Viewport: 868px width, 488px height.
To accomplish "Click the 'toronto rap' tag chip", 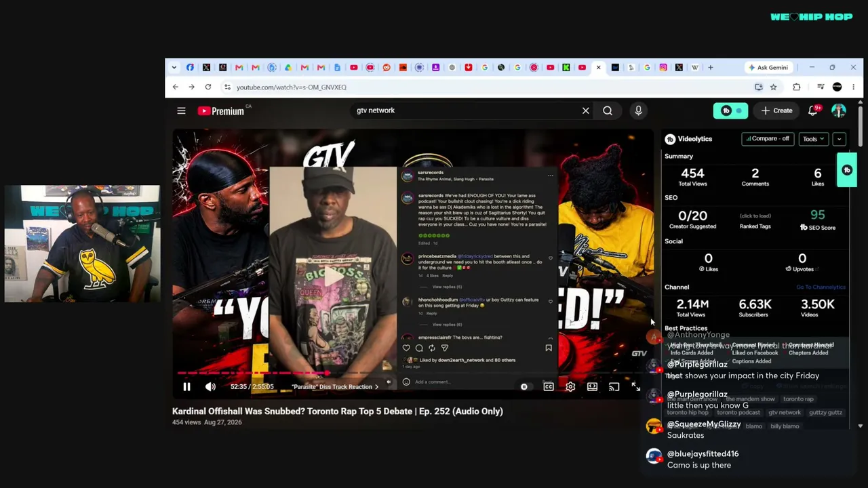I will [798, 399].
